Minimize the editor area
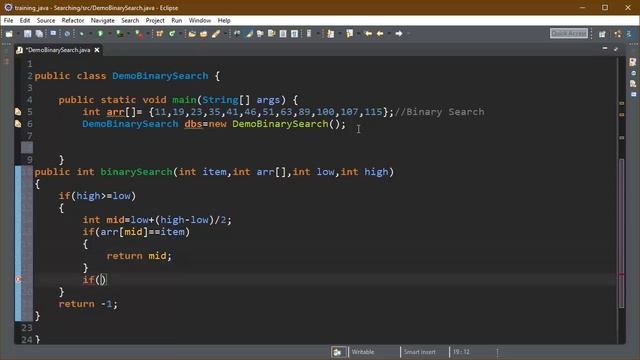The height and width of the screenshot is (360, 640). 605,49
